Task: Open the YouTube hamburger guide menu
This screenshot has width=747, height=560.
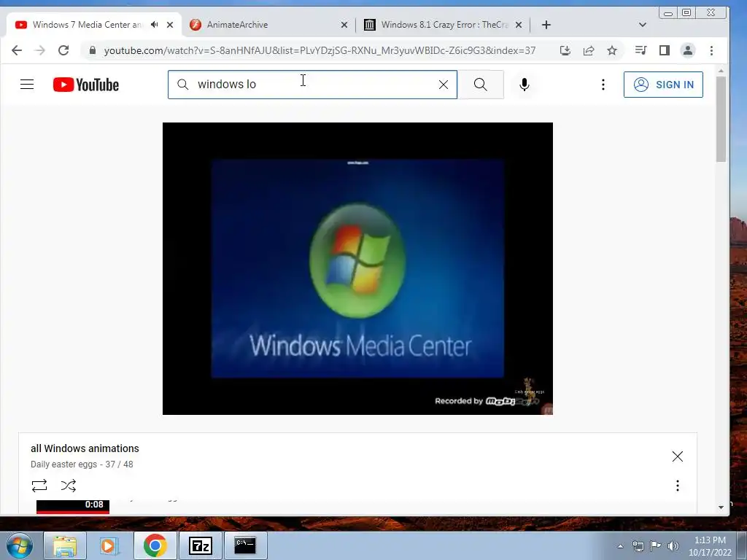Action: 27,85
